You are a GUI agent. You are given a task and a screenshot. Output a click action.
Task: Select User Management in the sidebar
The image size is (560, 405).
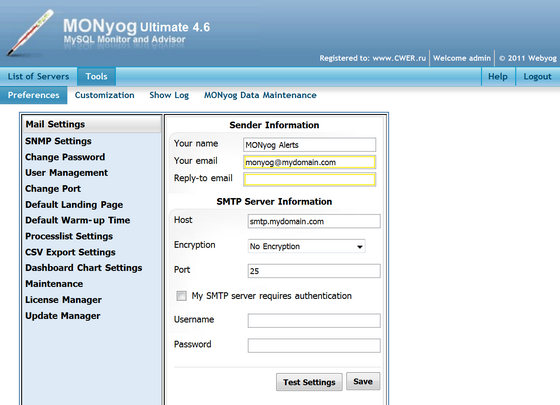pos(66,173)
